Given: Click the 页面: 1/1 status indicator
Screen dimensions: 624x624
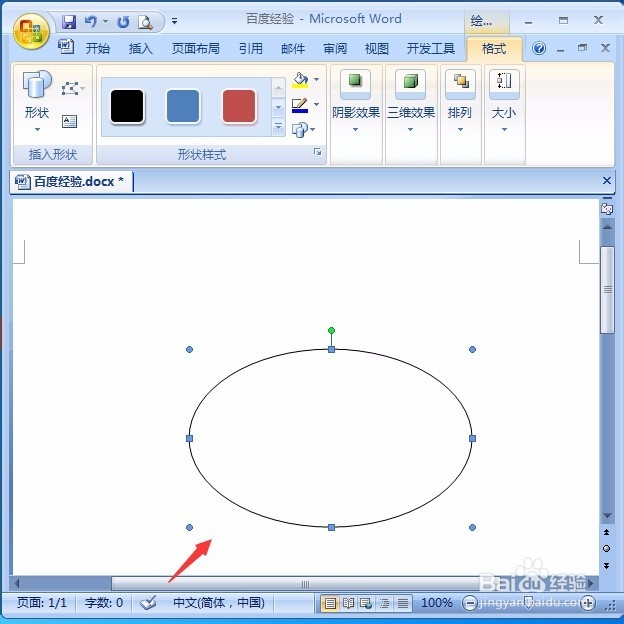Looking at the screenshot, I should click(42, 603).
